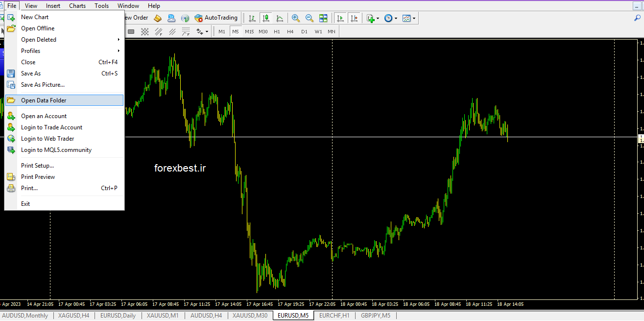This screenshot has height=321, width=644.
Task: Tile chart windows
Action: click(323, 18)
